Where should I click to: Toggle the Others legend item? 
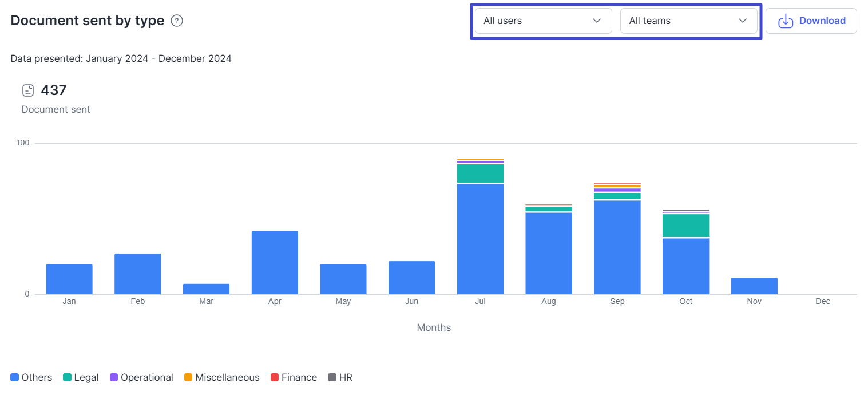31,377
